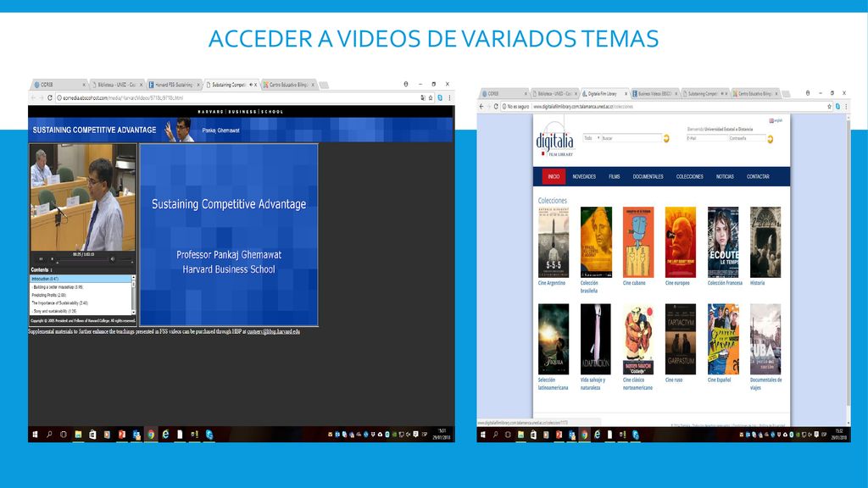Launch Internet Explorer from right screenshot taskbar
The image size is (868, 488).
point(597,435)
